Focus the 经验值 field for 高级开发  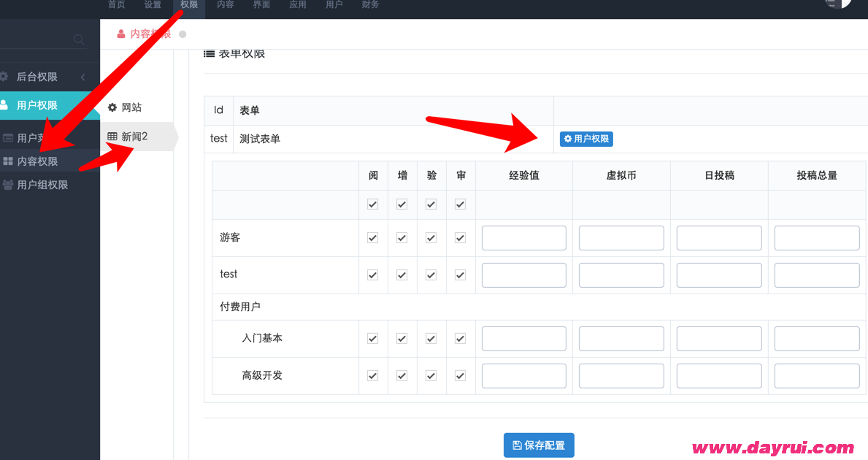pos(523,376)
